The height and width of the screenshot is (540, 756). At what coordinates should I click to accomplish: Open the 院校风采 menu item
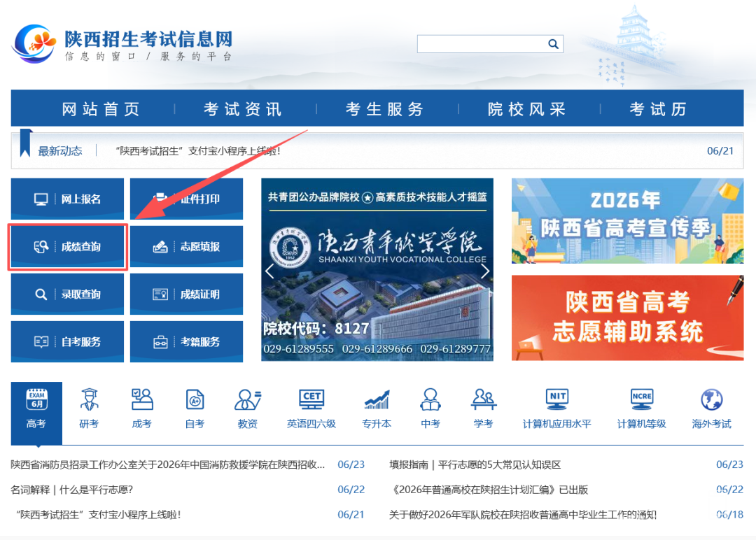526,109
